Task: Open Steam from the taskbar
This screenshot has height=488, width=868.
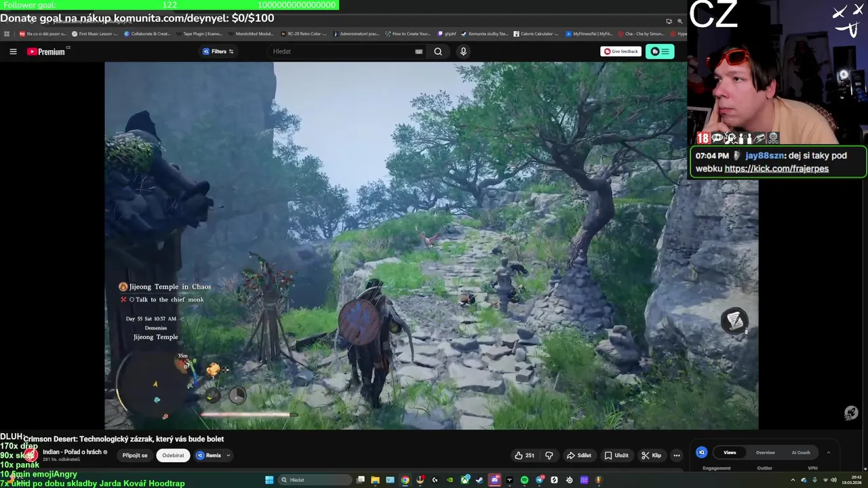Action: 479,480
